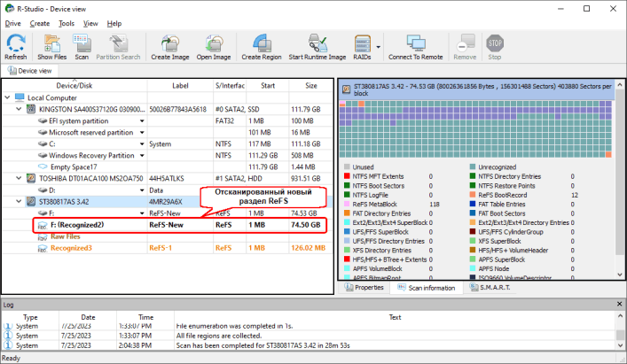This screenshot has height=364, width=627.
Task: Open the Tools menu
Action: tap(67, 24)
